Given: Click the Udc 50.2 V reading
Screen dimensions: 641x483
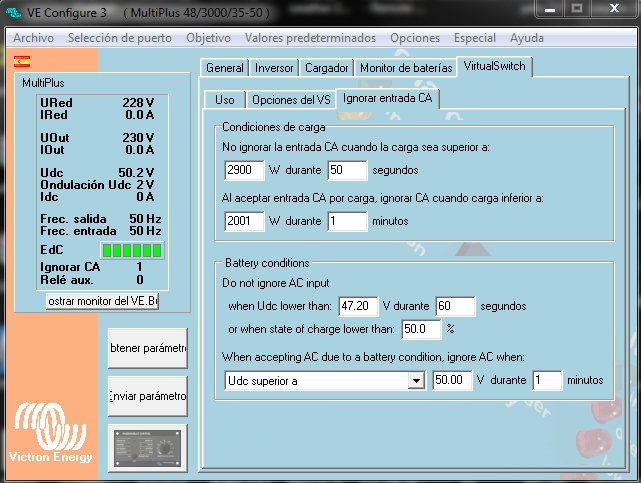Looking at the screenshot, I should click(97, 173).
